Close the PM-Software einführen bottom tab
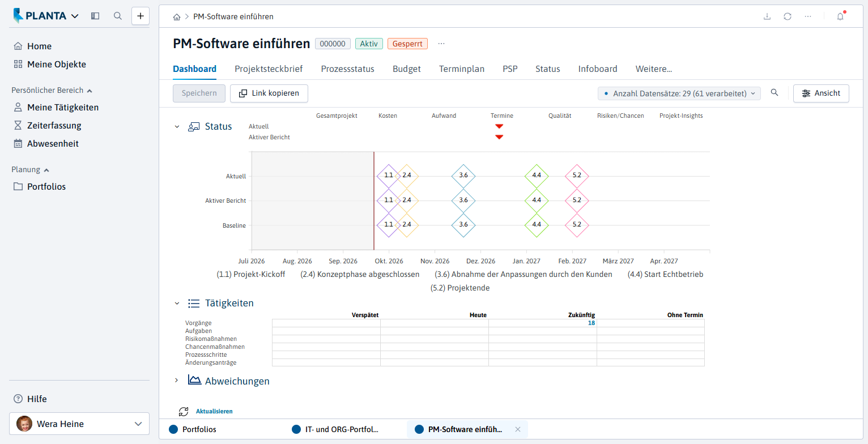 517,429
